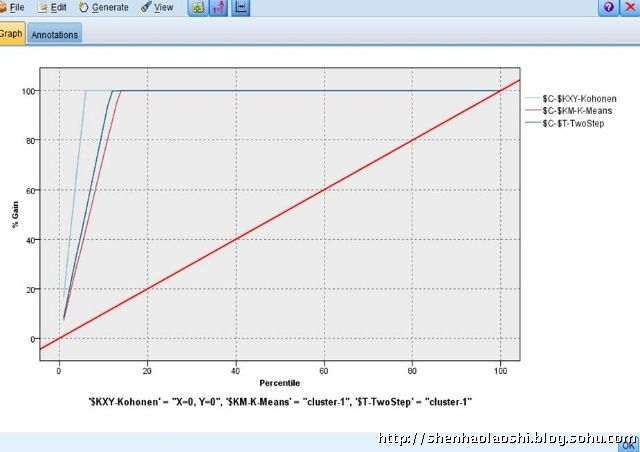
Task: Close the graph window with the X
Action: pos(630,7)
